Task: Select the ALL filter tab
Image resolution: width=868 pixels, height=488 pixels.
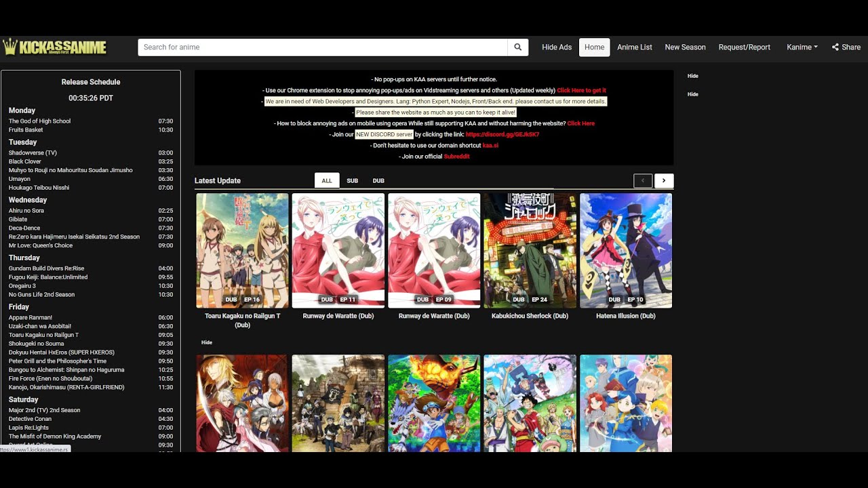Action: (x=327, y=181)
